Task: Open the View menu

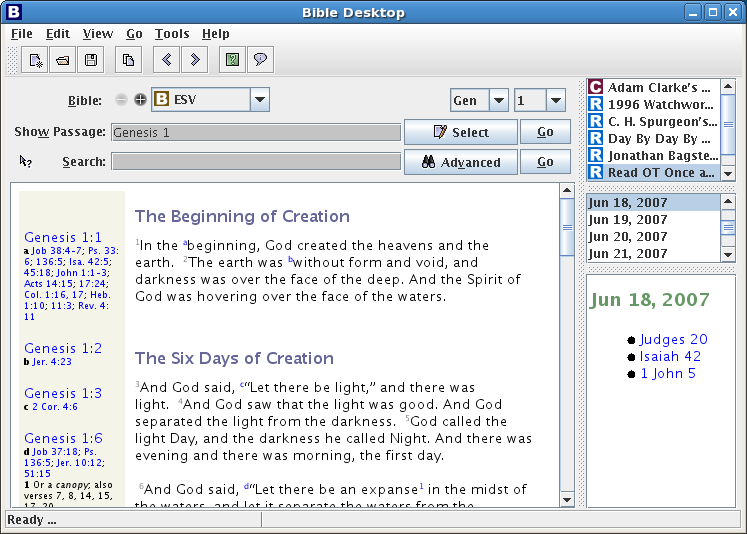Action: [98, 34]
